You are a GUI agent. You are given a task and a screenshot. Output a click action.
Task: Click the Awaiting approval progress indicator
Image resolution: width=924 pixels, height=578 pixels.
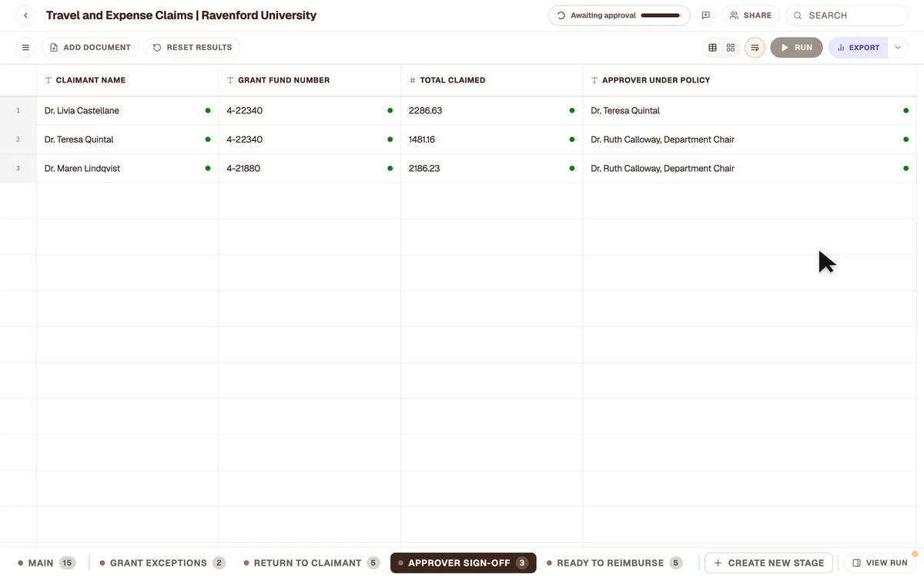(x=619, y=15)
